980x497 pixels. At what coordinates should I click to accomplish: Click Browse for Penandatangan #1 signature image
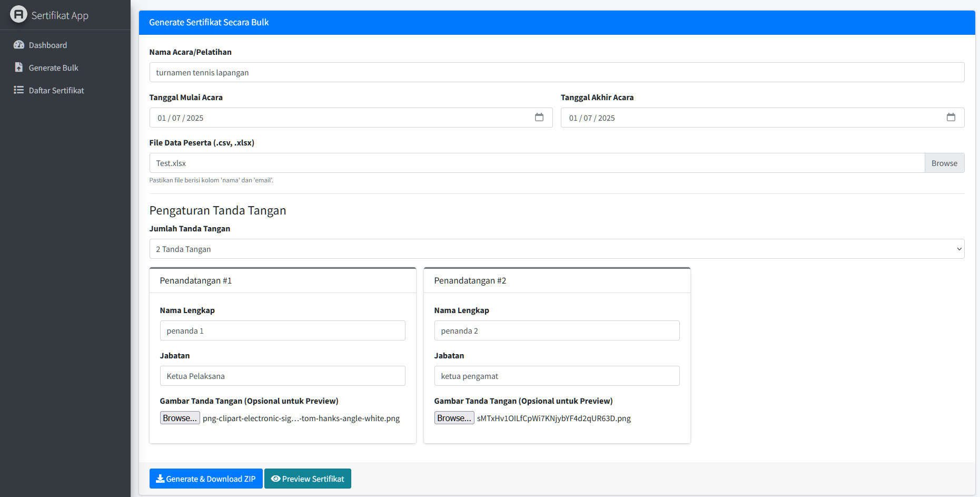[x=180, y=418]
